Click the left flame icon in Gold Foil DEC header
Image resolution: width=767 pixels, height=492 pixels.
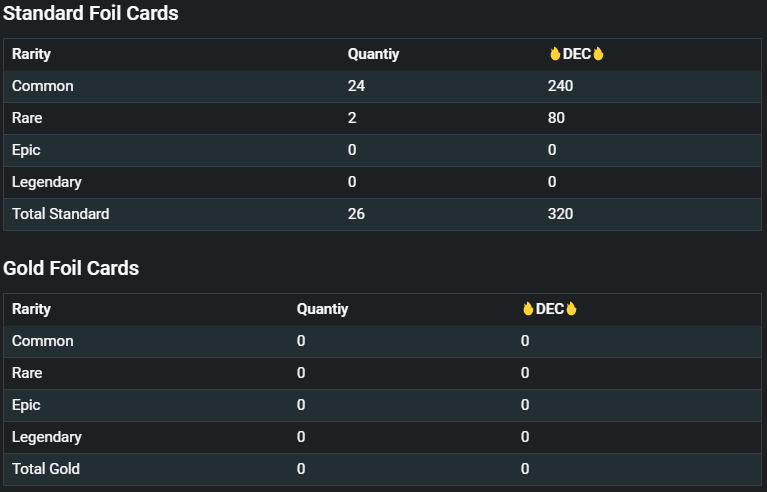click(528, 309)
